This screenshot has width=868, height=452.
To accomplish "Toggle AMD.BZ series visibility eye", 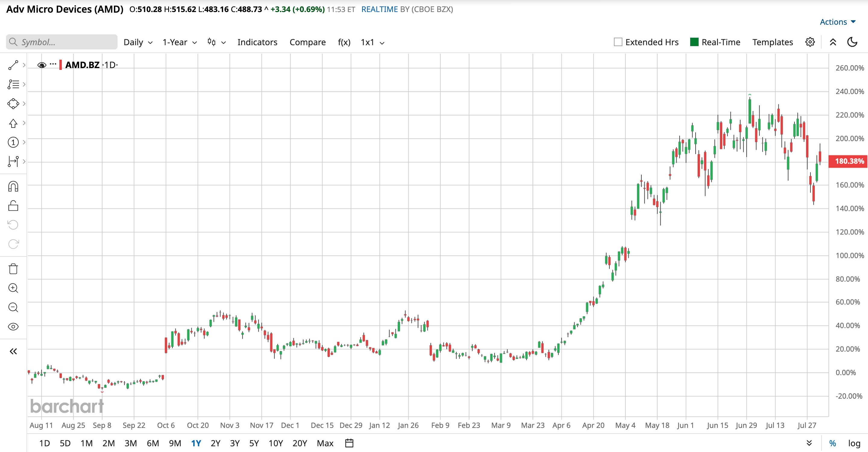I will (42, 65).
